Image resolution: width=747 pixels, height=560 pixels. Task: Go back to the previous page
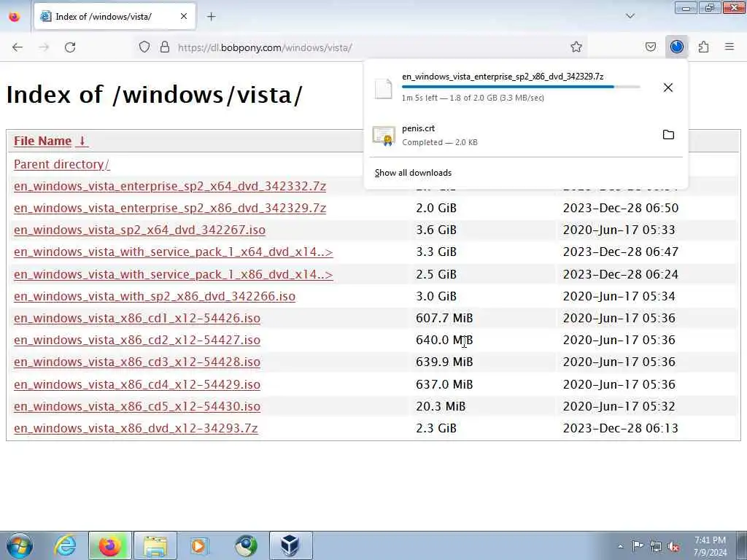point(18,47)
